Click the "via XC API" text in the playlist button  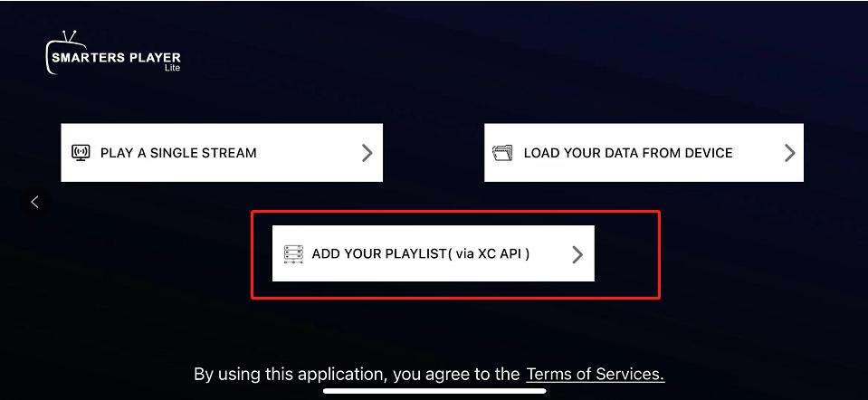pos(491,253)
